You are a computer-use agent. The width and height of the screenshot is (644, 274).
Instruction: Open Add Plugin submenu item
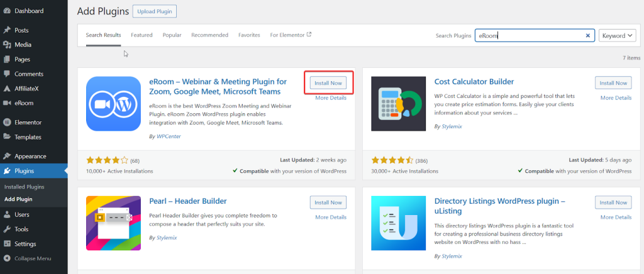tap(18, 199)
